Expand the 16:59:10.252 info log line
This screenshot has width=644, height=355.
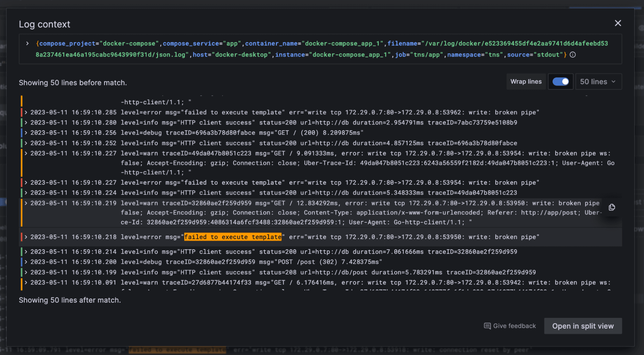tap(26, 143)
